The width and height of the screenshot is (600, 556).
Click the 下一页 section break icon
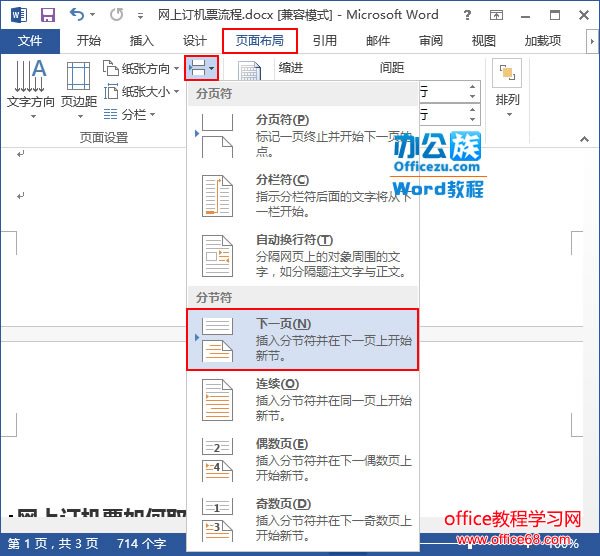click(x=217, y=340)
